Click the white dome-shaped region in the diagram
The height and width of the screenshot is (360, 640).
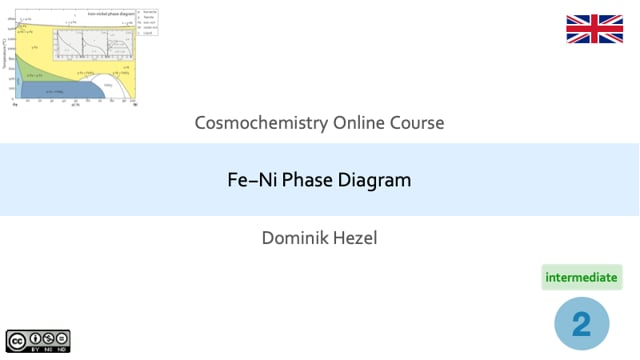109,85
